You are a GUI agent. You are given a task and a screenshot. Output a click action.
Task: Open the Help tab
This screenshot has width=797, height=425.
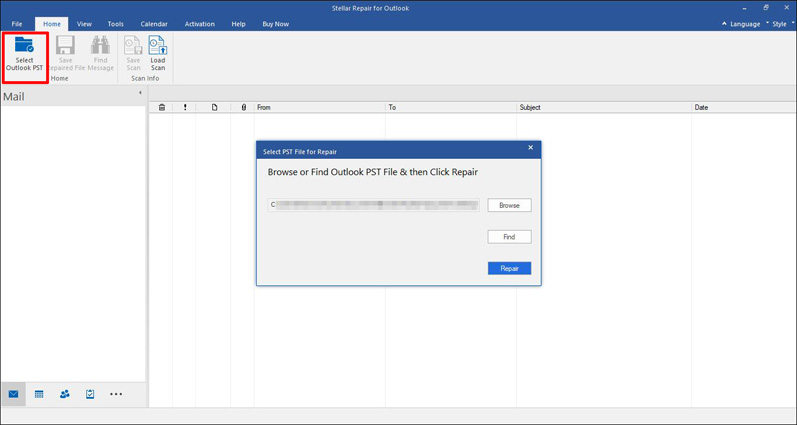238,24
